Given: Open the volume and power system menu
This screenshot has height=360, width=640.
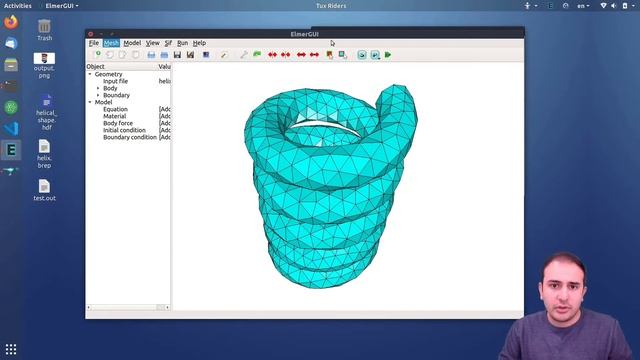Looking at the screenshot, I should [619, 6].
